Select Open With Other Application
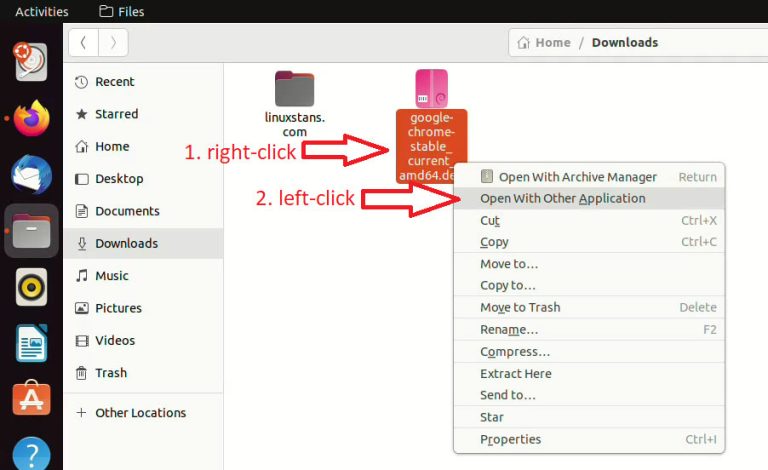This screenshot has width=768, height=470. click(562, 198)
